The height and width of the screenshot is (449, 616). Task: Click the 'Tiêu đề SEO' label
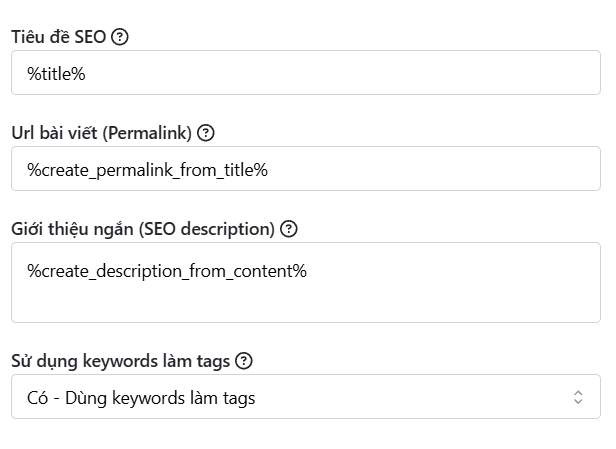pyautogui.click(x=58, y=37)
